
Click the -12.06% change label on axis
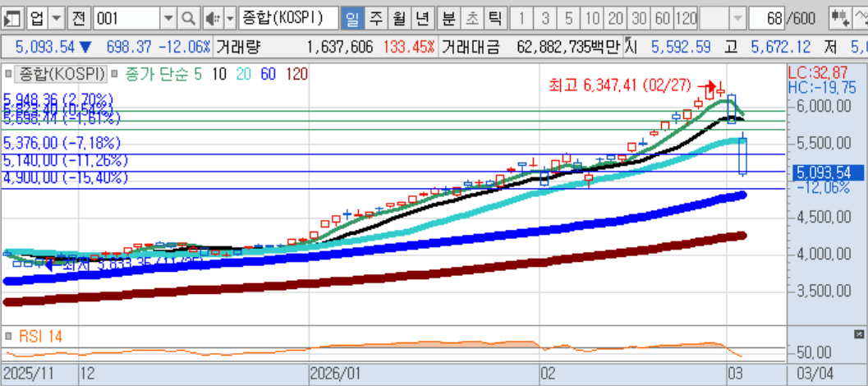point(824,188)
